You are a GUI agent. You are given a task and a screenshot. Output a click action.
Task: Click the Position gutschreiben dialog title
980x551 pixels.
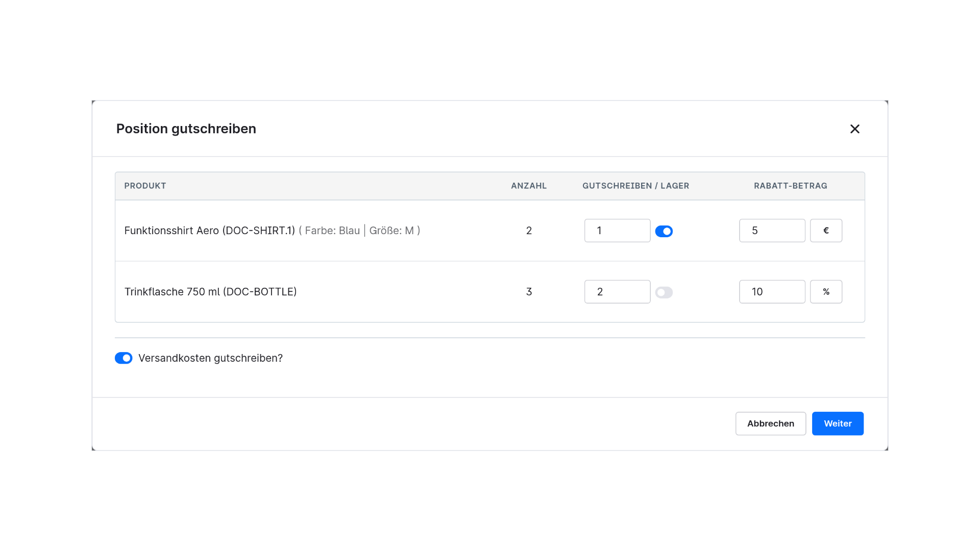pos(186,129)
